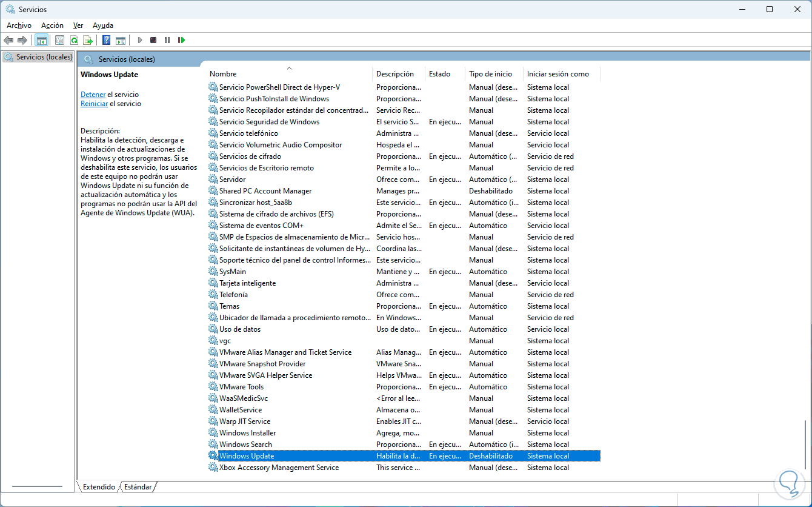Select VMware Snapshot Provider in the list

(x=262, y=364)
